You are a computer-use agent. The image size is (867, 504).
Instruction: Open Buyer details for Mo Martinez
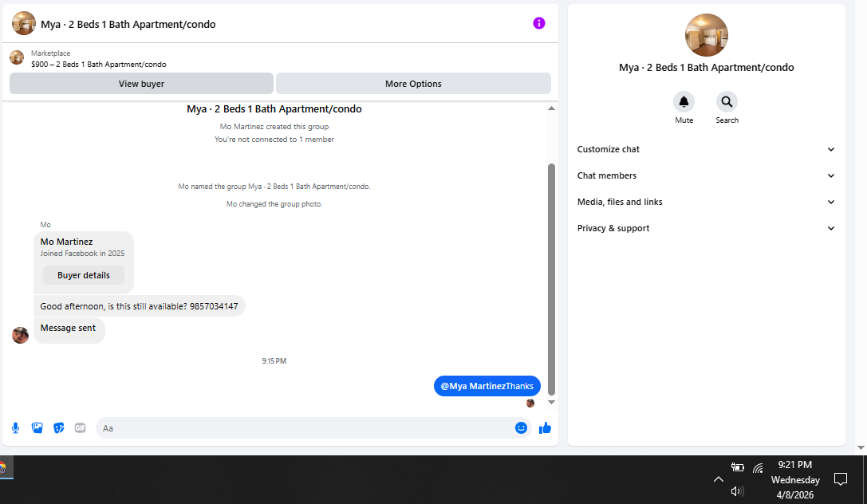tap(84, 275)
